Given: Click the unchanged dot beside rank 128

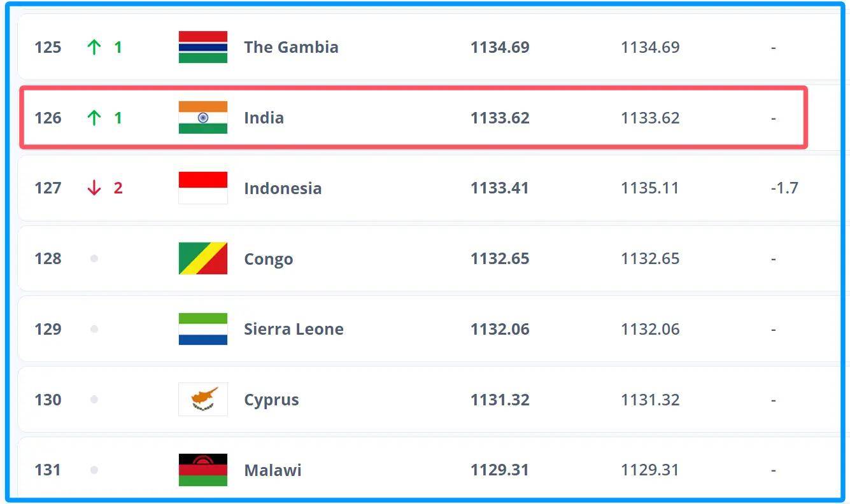Looking at the screenshot, I should (x=94, y=258).
